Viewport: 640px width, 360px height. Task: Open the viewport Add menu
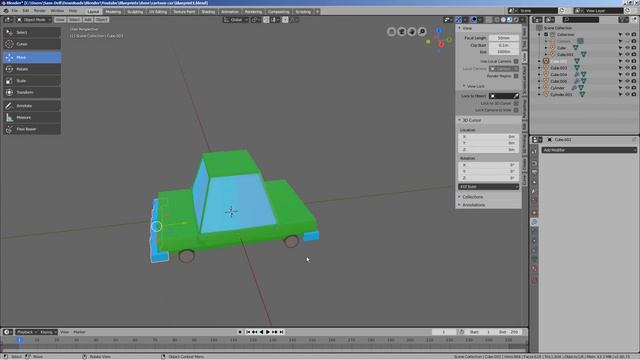88,20
